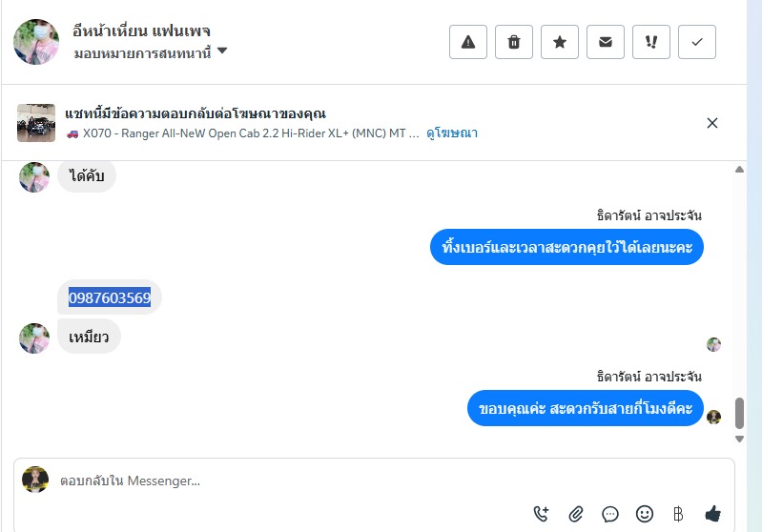Dismiss the ad reply banner

tap(712, 123)
